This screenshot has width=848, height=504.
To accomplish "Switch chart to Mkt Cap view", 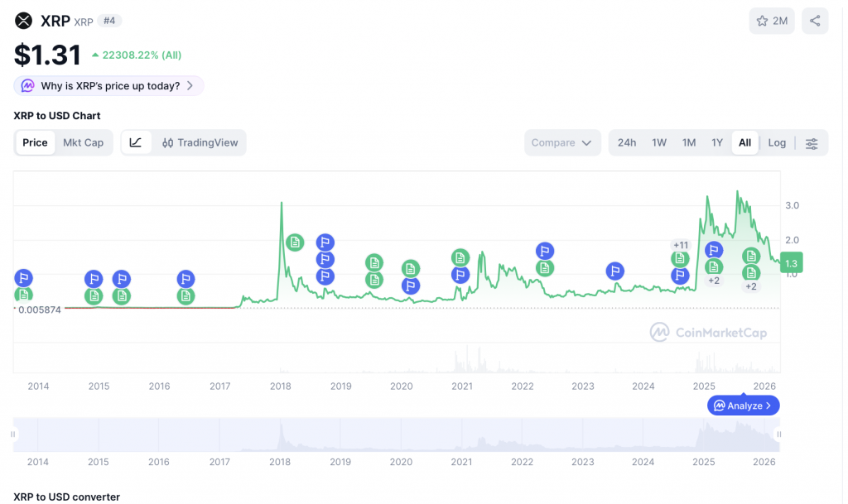I will [84, 142].
